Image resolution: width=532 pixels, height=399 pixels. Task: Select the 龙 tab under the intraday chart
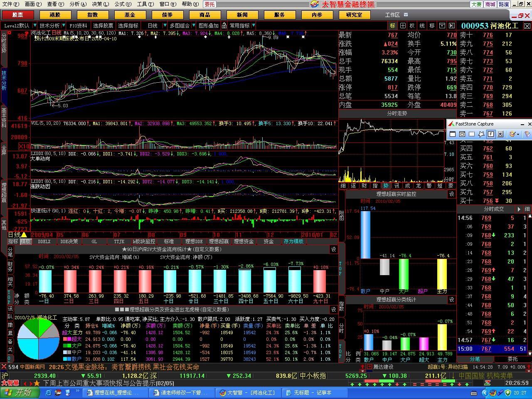point(418,186)
